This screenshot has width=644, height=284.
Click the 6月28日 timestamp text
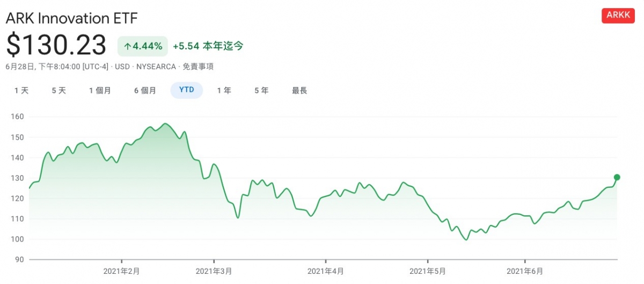(x=20, y=67)
